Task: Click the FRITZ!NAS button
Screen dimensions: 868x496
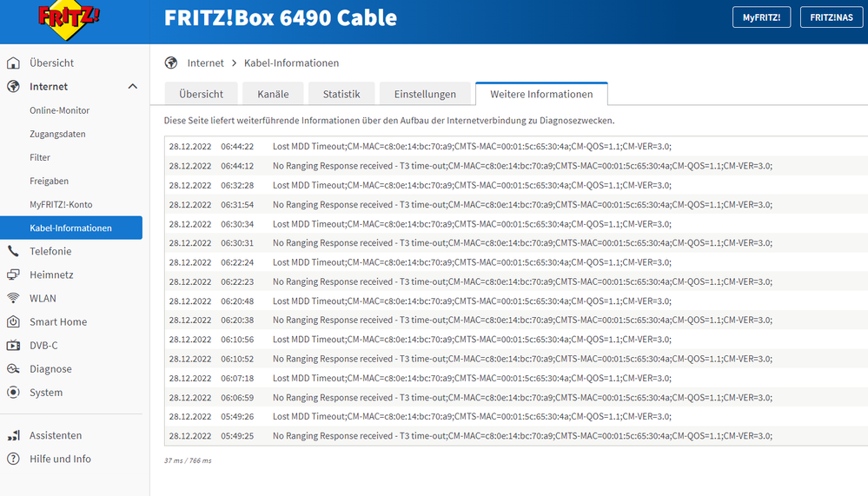Action: click(832, 17)
